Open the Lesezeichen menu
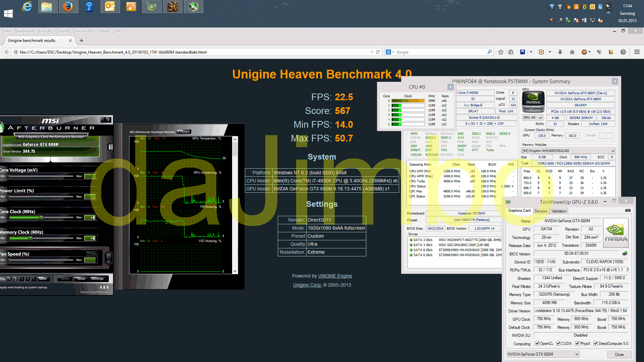 point(84,31)
